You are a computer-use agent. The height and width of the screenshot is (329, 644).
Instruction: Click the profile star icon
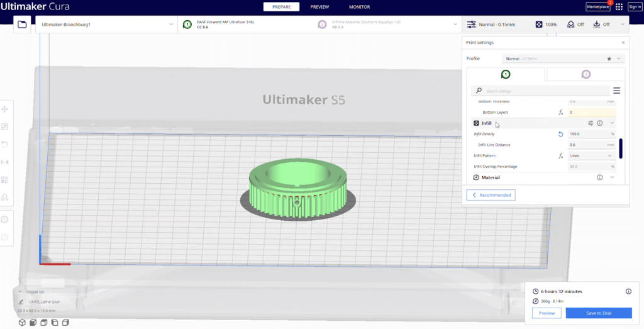pos(609,59)
